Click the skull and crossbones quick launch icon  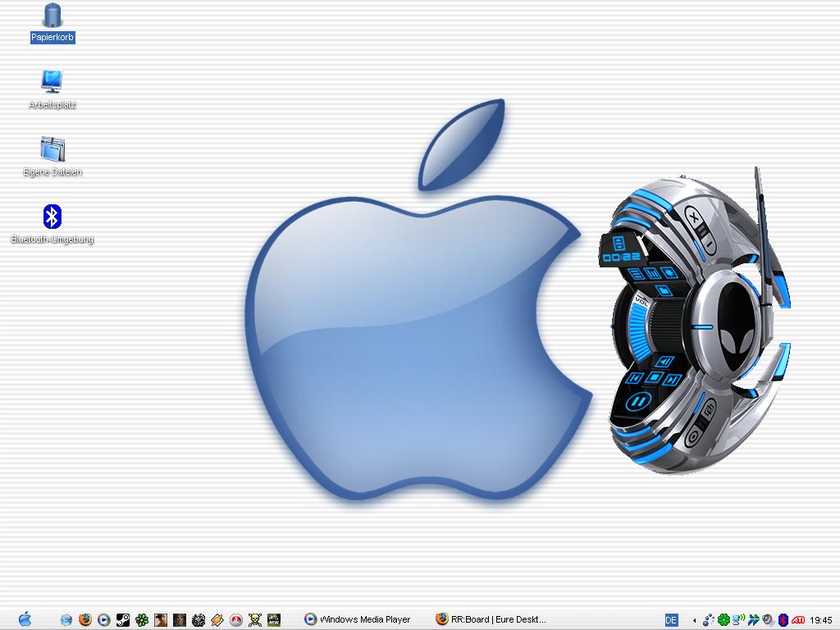pos(255,620)
